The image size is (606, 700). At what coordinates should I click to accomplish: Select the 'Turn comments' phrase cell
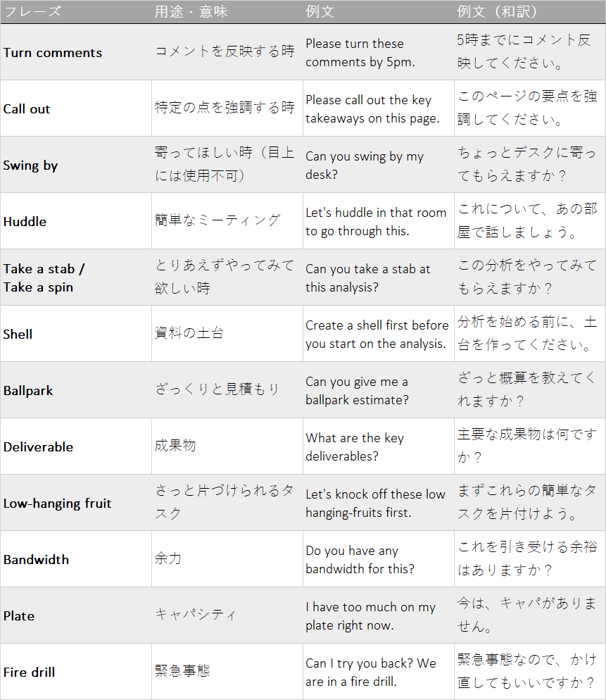click(x=53, y=53)
